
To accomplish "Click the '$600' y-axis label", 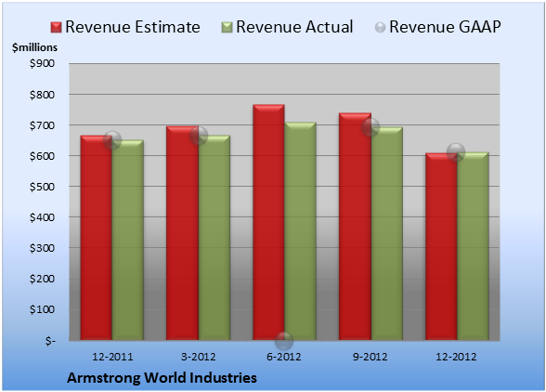I will [42, 156].
